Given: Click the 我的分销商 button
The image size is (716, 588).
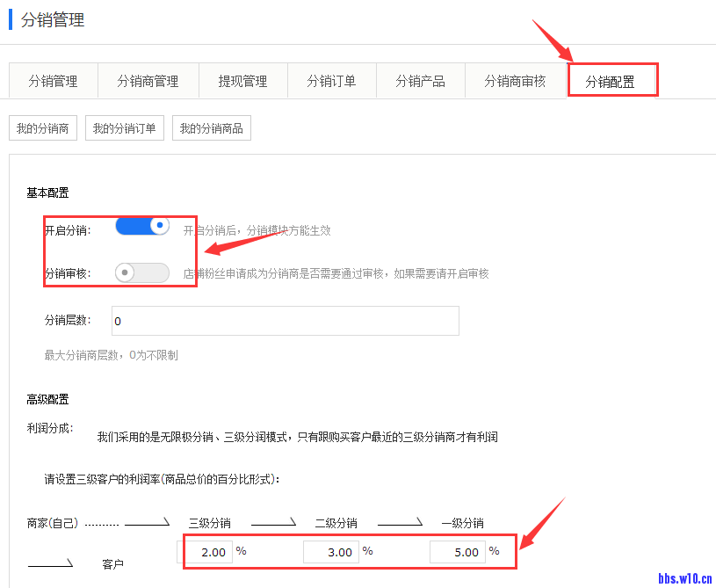Looking at the screenshot, I should click(x=43, y=128).
